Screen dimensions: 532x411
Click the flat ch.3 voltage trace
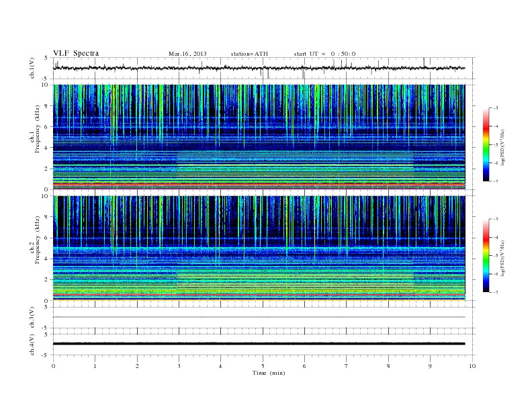[x=259, y=317]
